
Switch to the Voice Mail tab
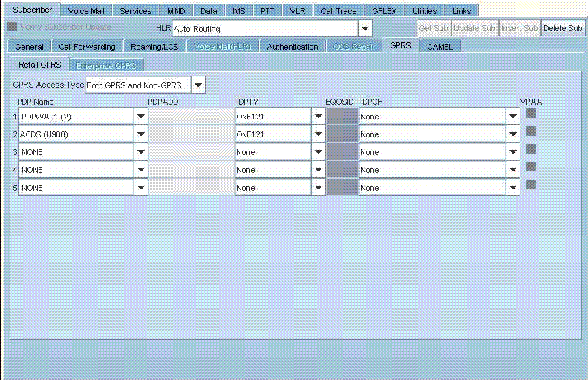pos(86,11)
